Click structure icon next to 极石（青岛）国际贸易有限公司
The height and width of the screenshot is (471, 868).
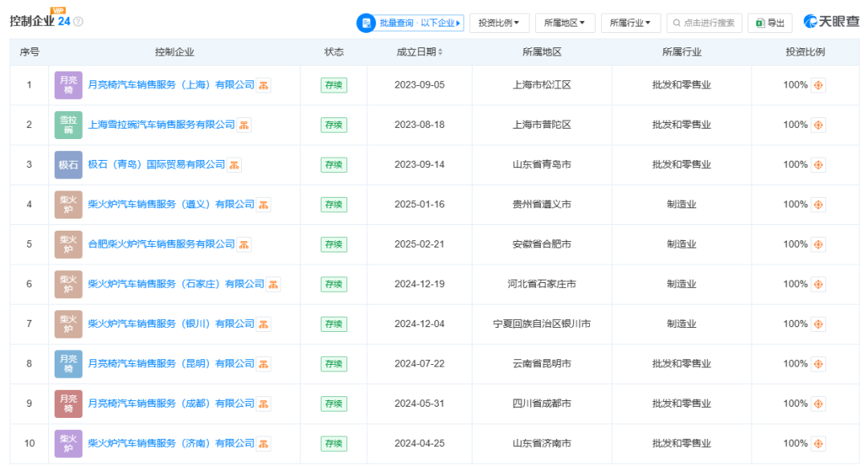(234, 165)
